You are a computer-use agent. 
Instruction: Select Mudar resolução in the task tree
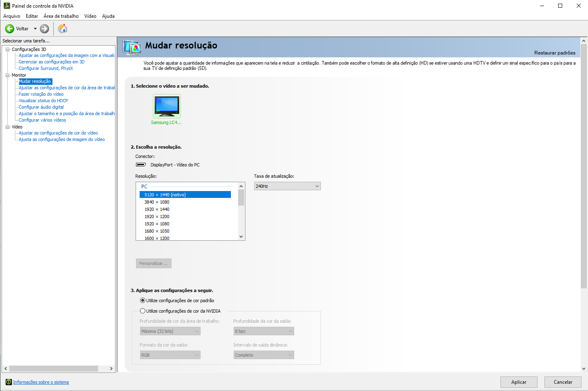click(x=35, y=81)
